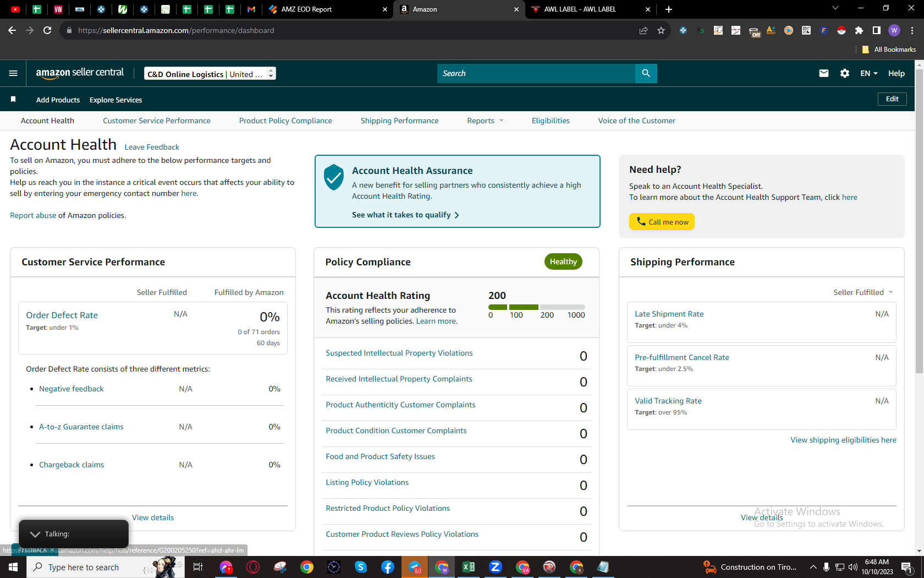Screen dimensions: 924x578
Task: Open Suspected Intellectual Property Violations link
Action: [x=399, y=353]
